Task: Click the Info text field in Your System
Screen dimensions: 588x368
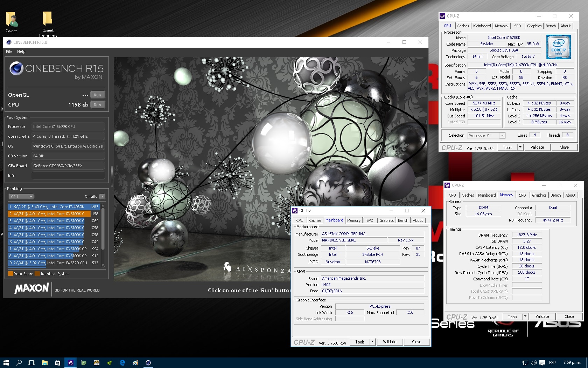Action: tap(68, 176)
